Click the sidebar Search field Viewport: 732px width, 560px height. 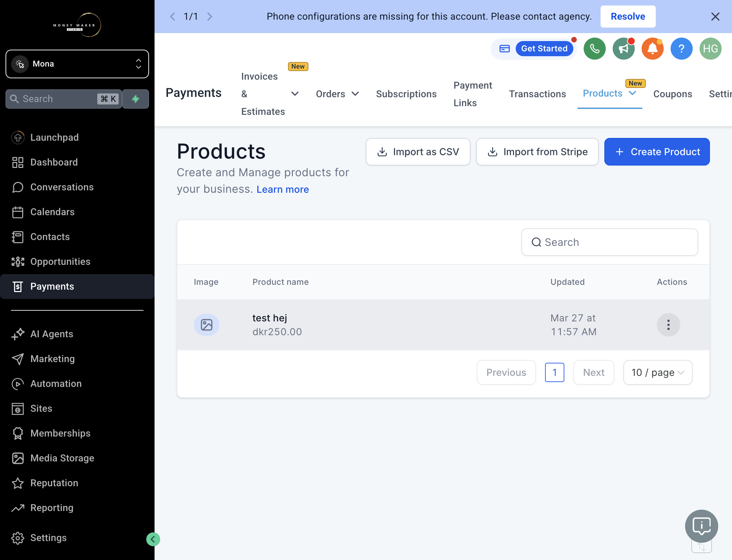(64, 99)
